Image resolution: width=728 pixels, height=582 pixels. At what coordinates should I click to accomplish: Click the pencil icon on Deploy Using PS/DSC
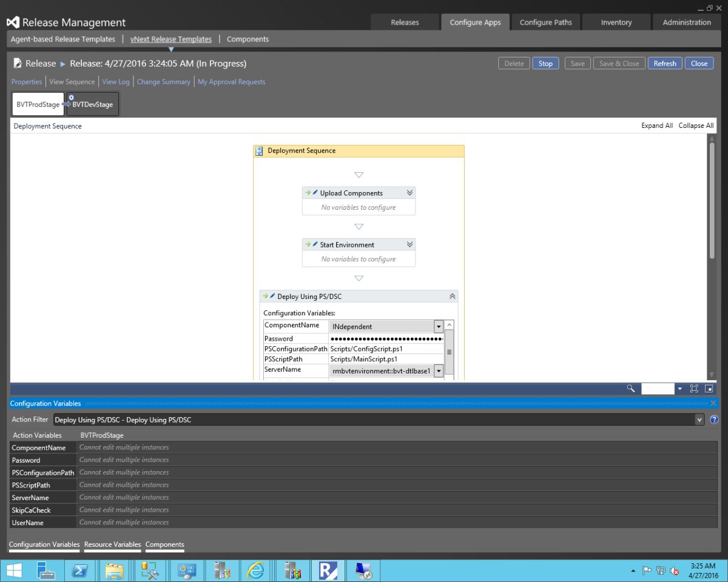272,296
